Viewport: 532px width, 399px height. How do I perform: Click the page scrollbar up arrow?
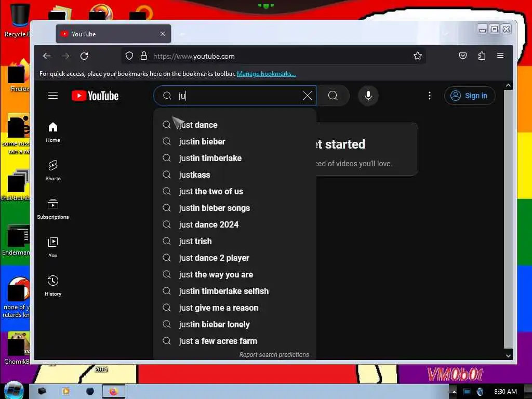[508, 86]
